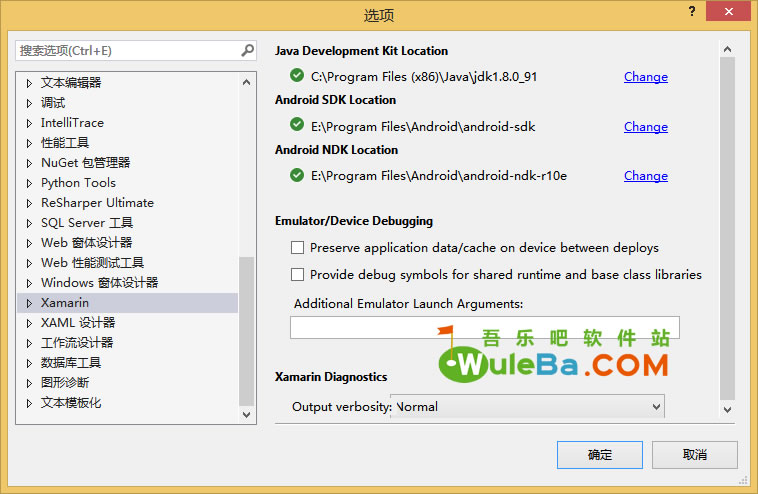This screenshot has height=494, width=758.
Task: Click the green check beside JDK path
Action: tap(297, 75)
